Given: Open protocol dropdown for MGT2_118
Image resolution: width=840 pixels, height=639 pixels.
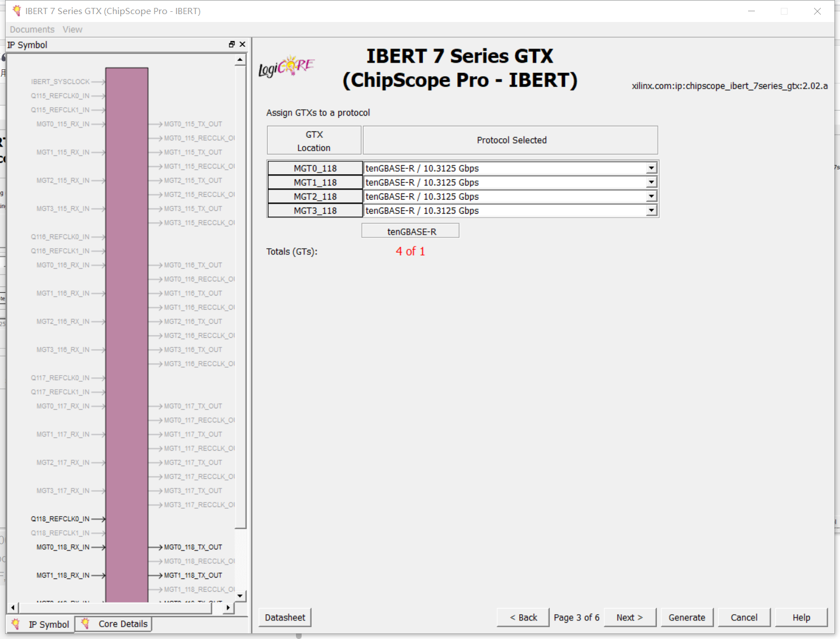Looking at the screenshot, I should coord(652,196).
